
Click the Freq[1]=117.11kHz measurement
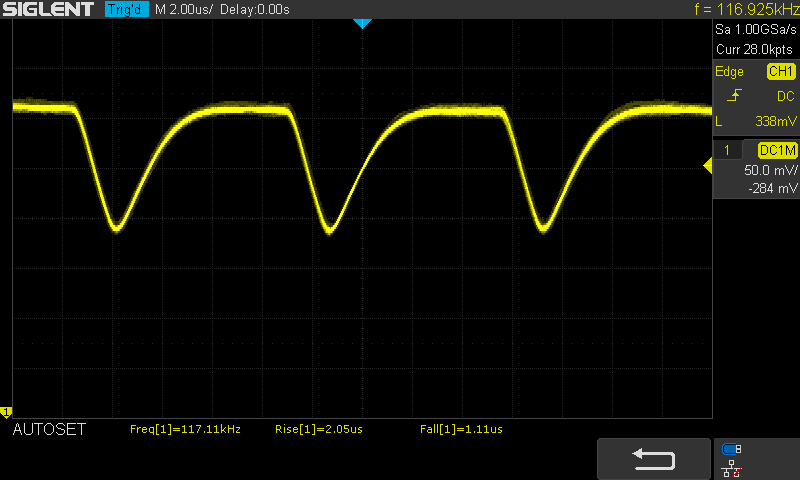coord(185,430)
